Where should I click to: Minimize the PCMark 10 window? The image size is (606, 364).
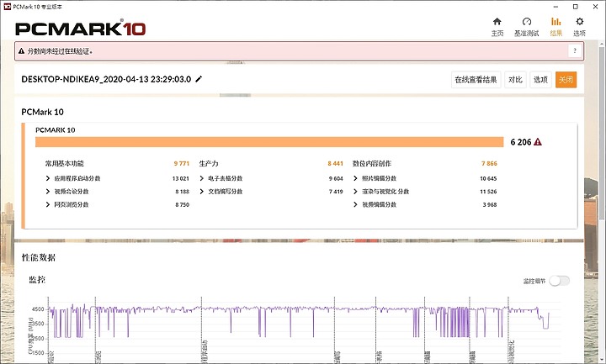555,7
